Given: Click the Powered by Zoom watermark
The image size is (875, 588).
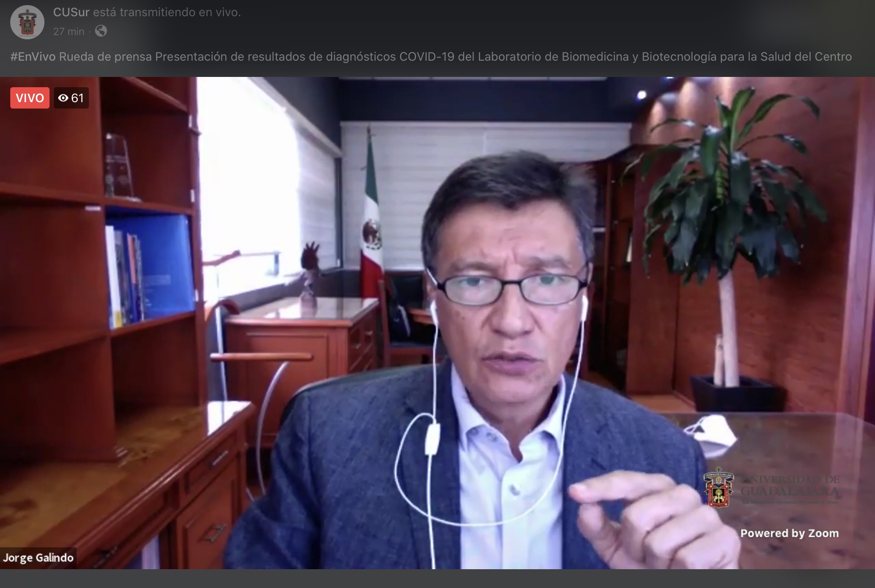Looking at the screenshot, I should [789, 533].
